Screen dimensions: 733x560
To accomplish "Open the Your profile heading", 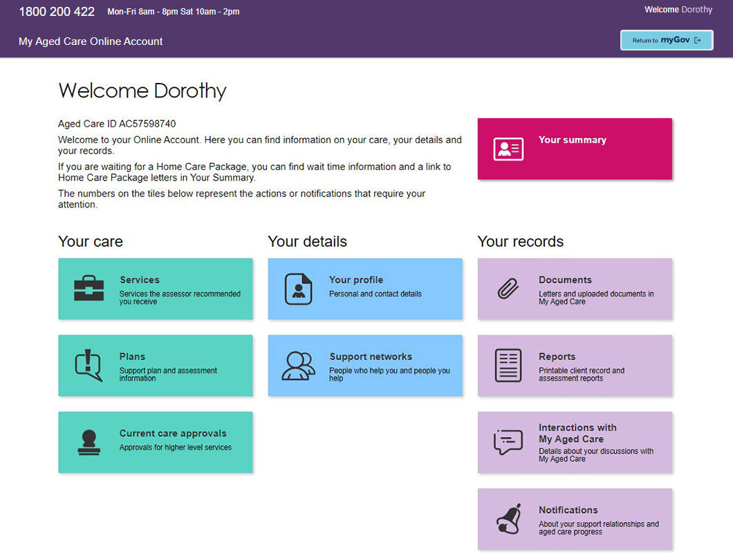I will pos(355,279).
